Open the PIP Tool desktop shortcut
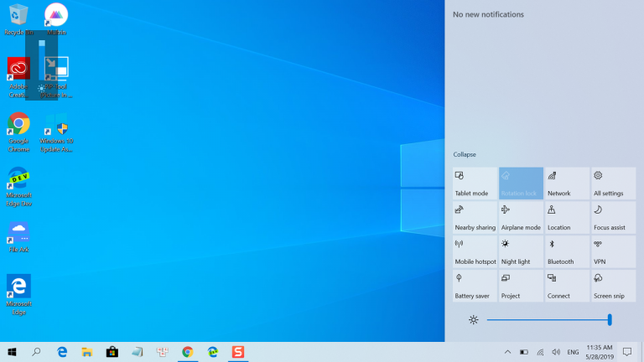Screen dimensions: 644x362 pos(56,78)
